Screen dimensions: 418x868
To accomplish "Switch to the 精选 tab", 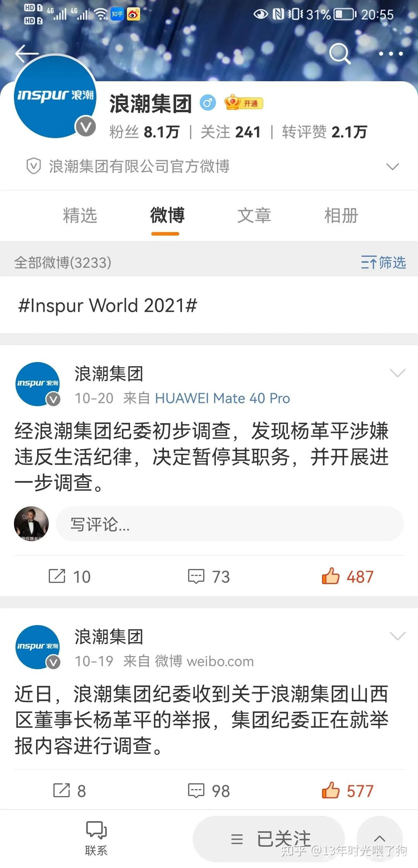I will click(x=80, y=215).
